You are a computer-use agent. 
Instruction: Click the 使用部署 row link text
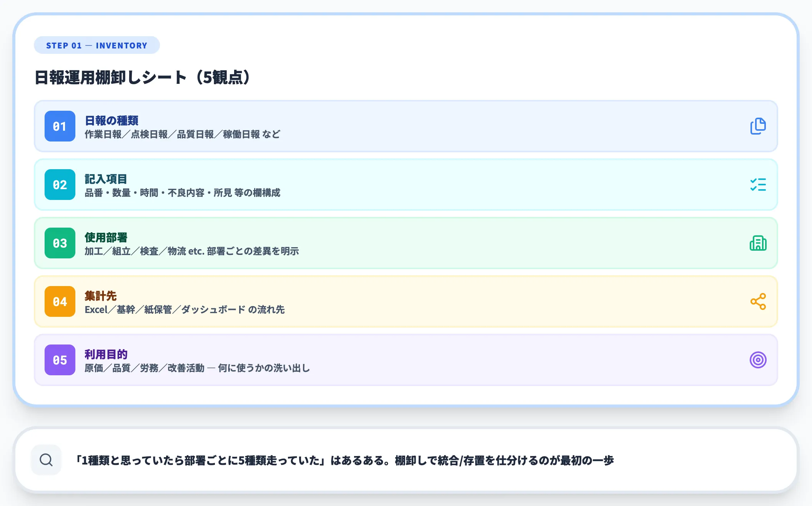pos(106,237)
